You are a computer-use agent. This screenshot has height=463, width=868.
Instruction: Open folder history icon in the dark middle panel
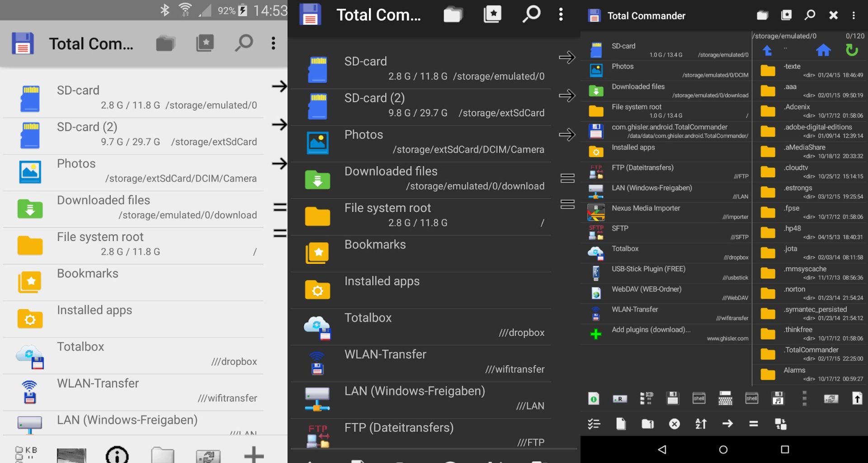(x=453, y=14)
